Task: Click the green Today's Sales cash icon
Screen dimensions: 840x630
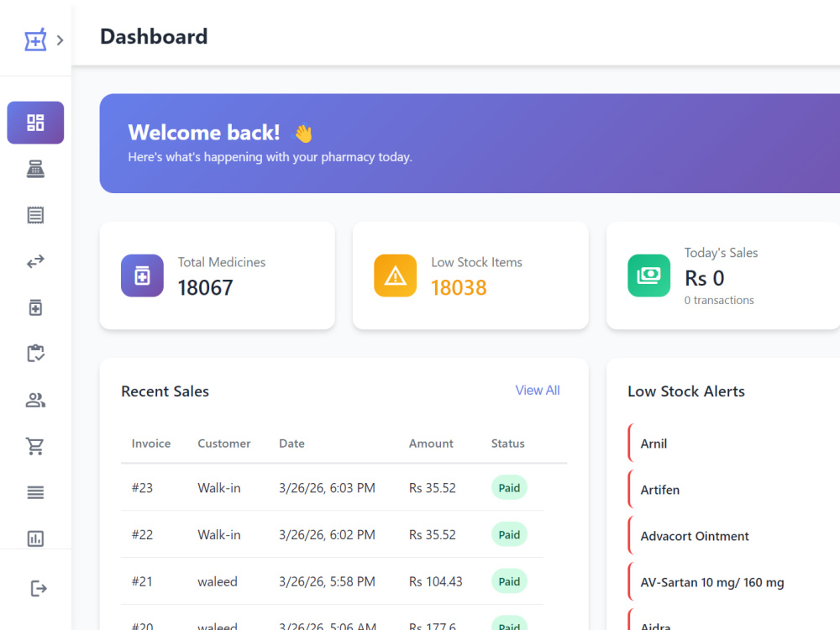Action: [648, 276]
